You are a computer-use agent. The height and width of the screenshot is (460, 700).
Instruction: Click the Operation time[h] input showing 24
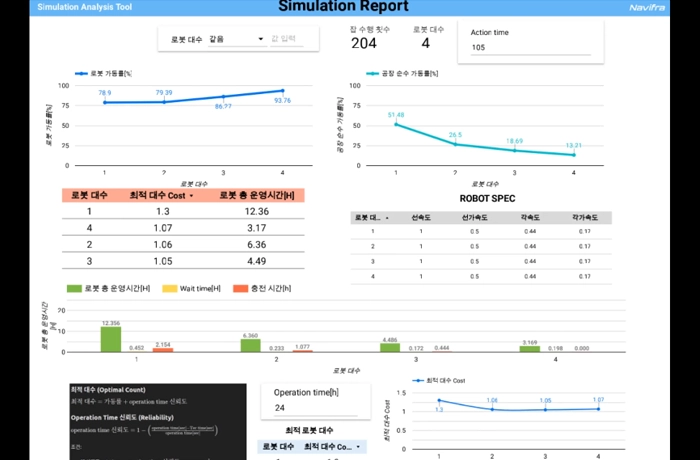316,408
